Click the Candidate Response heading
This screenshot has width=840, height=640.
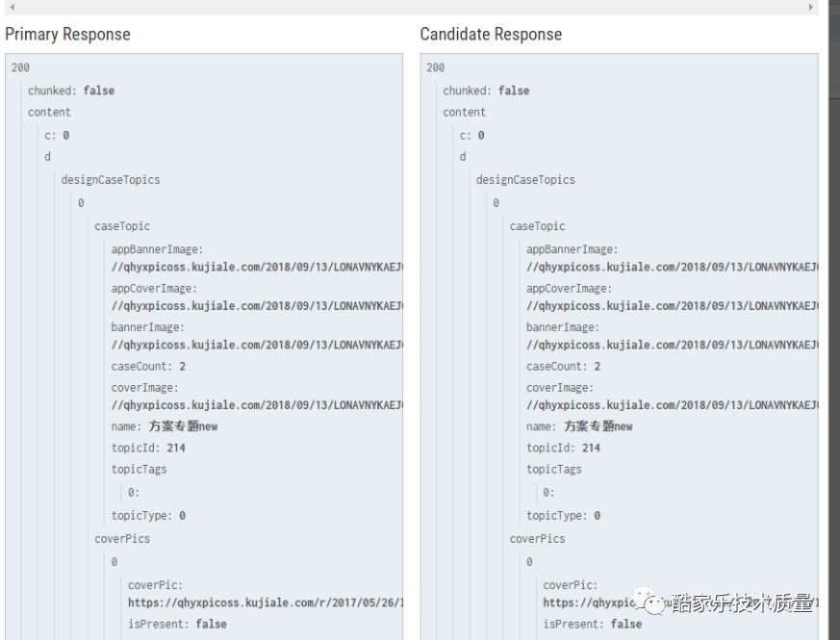coord(491,35)
